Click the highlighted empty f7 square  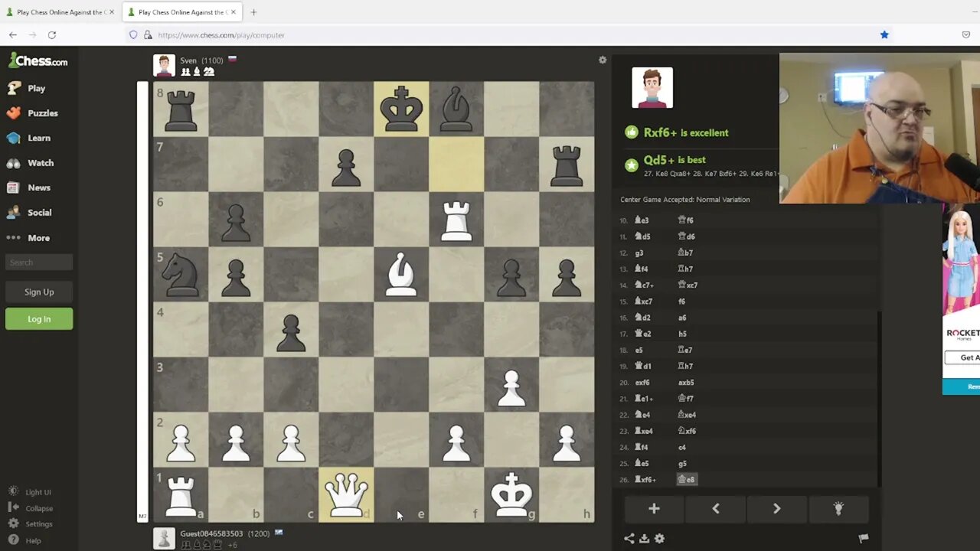point(456,164)
